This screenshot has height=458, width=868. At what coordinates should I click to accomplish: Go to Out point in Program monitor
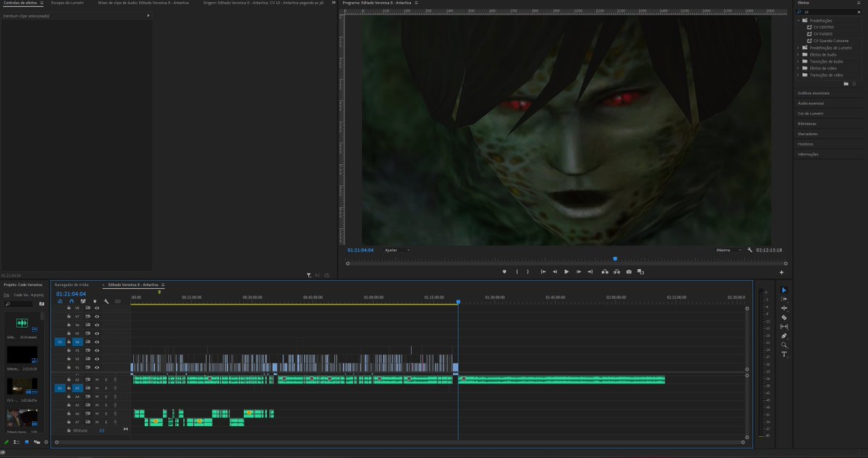coord(590,272)
